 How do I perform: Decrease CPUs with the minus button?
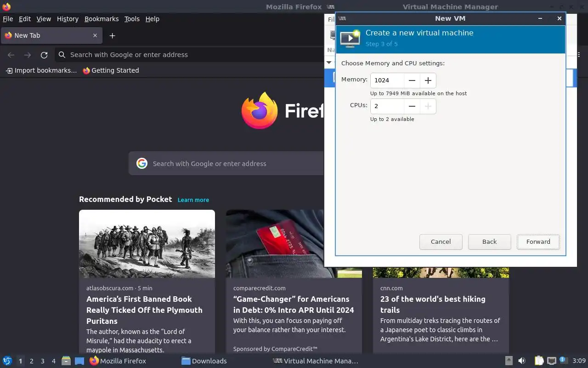click(x=412, y=106)
